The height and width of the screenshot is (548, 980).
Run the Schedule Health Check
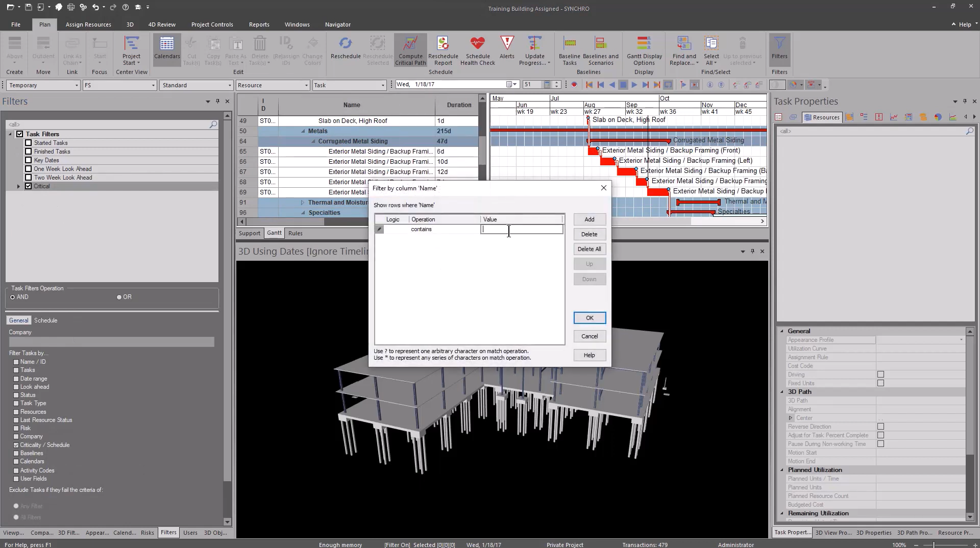[x=477, y=51]
